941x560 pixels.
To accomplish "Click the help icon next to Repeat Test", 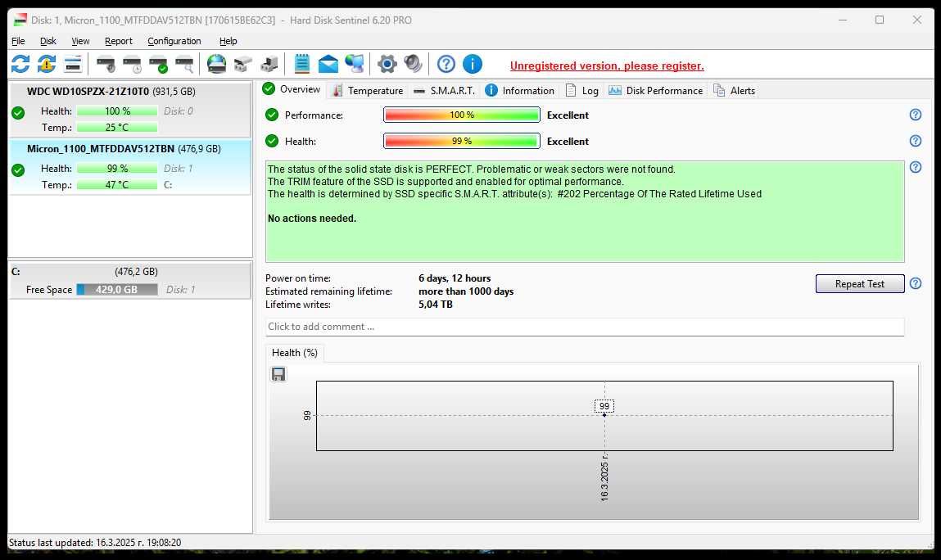I will (x=915, y=283).
